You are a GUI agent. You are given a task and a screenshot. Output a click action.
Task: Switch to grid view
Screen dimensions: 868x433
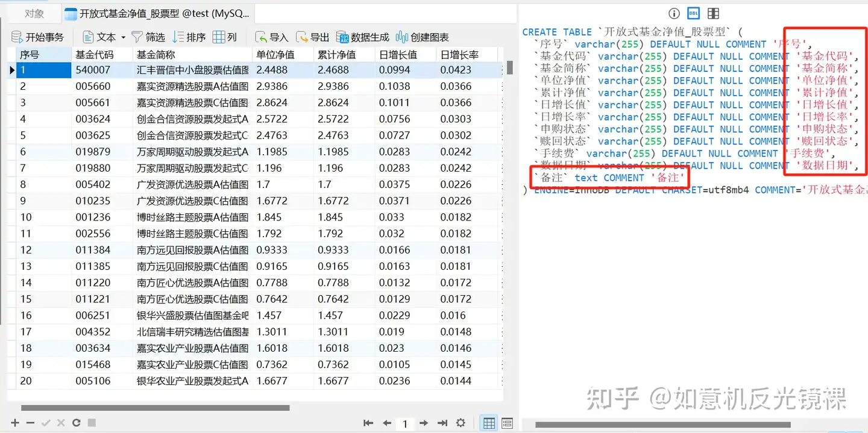click(x=489, y=423)
